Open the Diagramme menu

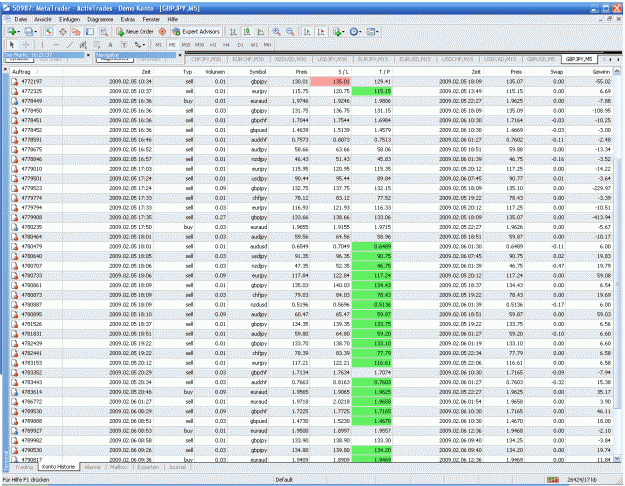100,19
